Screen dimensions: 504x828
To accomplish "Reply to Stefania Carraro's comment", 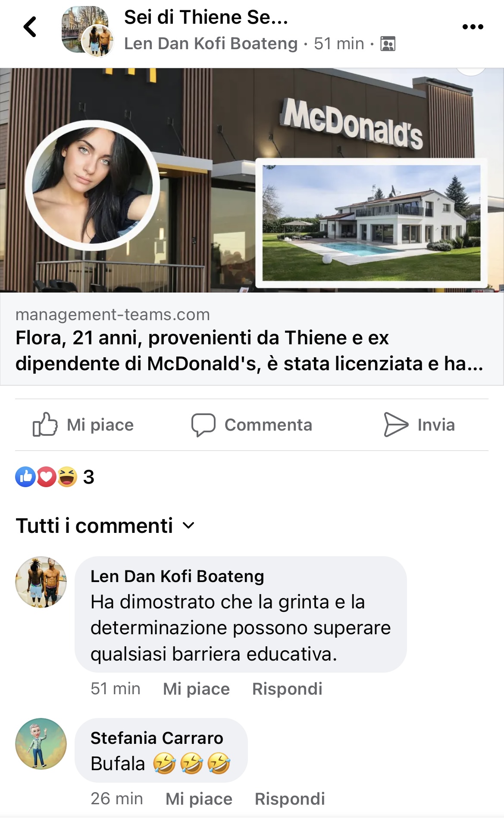I will click(290, 799).
